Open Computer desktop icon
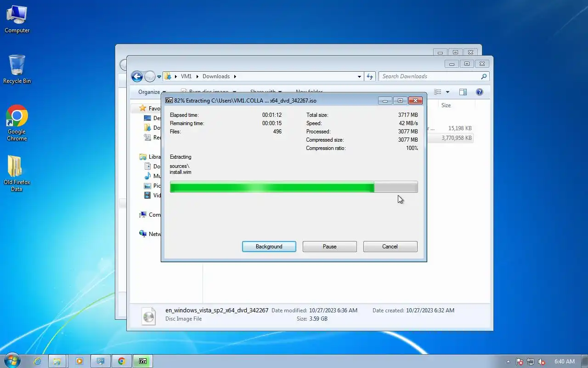Viewport: 588px width, 368px height. point(17,19)
